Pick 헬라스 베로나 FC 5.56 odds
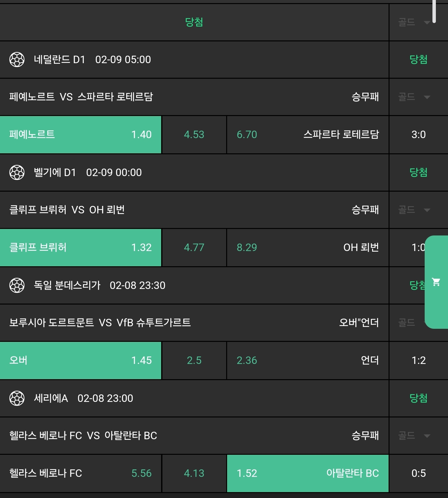The height and width of the screenshot is (498, 448). [80, 473]
